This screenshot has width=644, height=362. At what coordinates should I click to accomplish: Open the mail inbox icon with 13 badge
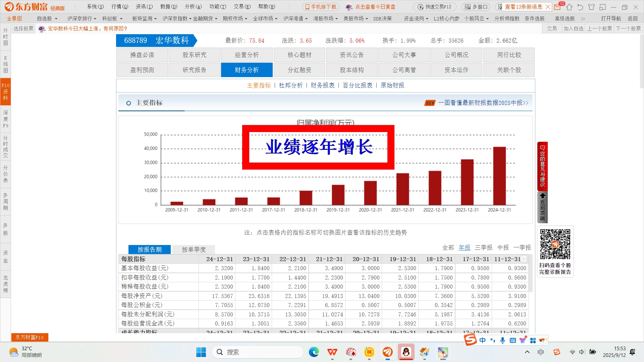click(x=557, y=7)
